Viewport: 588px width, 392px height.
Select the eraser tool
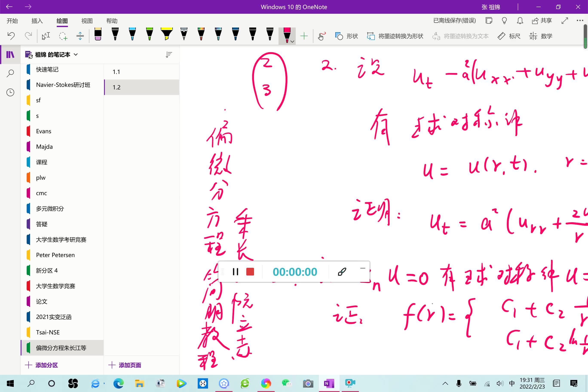click(x=98, y=35)
